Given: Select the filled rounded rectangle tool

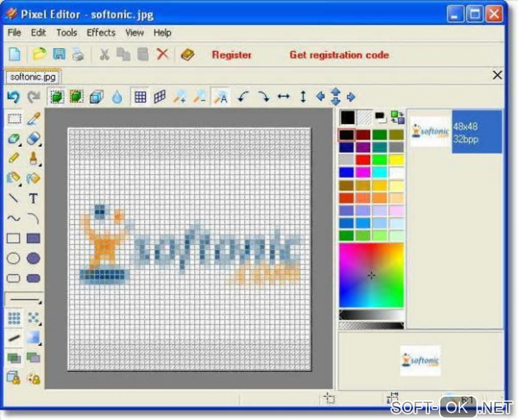Looking at the screenshot, I should (34, 278).
